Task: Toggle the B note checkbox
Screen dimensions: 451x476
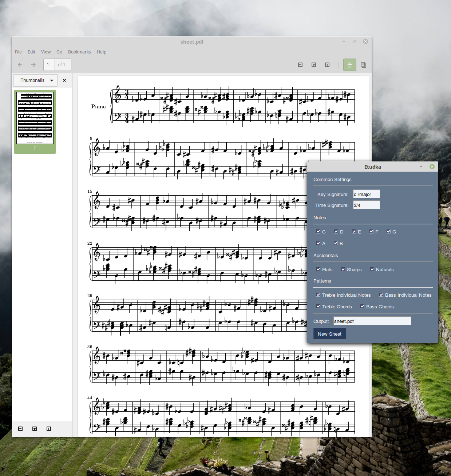Action: pos(336,243)
